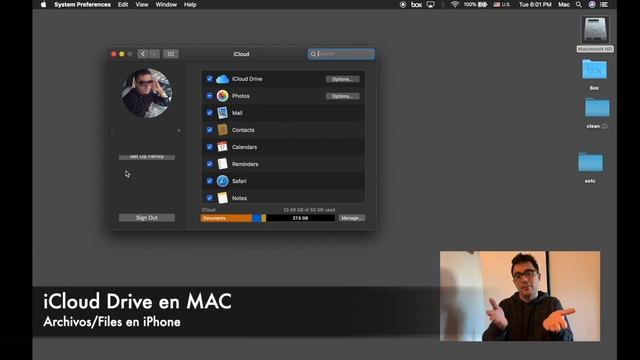
Task: Uncheck the Safari checkbox
Action: point(209,181)
